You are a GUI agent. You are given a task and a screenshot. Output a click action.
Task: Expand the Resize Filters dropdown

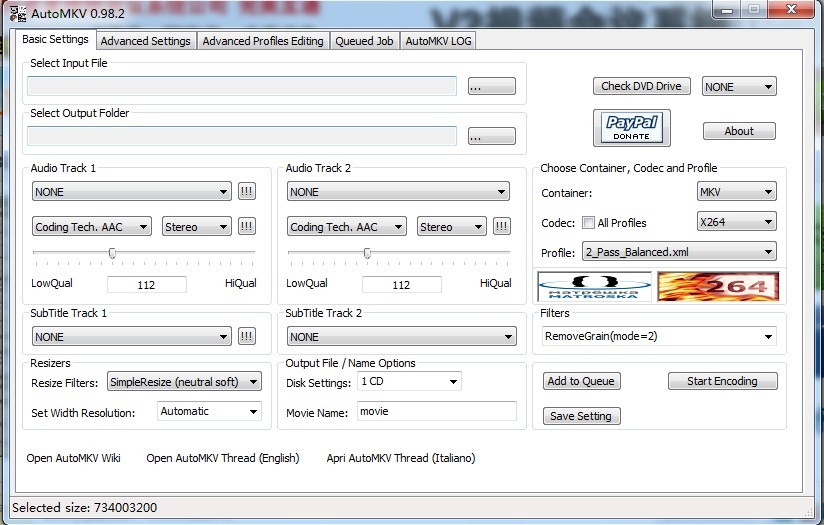click(x=184, y=382)
